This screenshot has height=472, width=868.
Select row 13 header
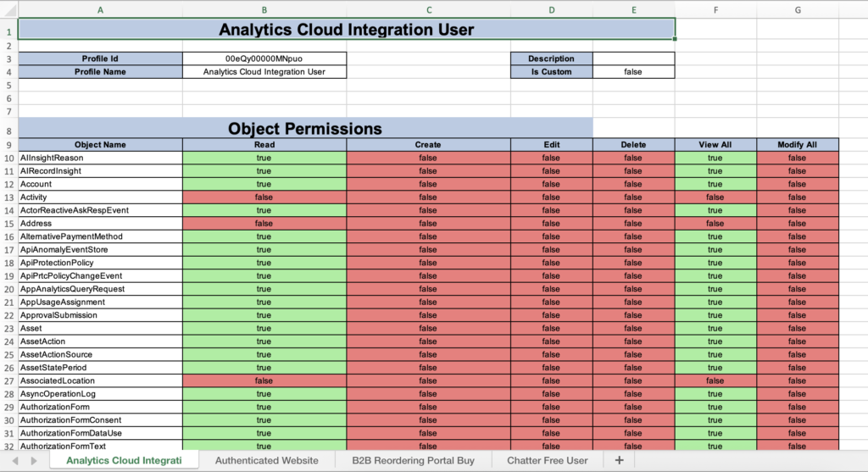(8, 197)
